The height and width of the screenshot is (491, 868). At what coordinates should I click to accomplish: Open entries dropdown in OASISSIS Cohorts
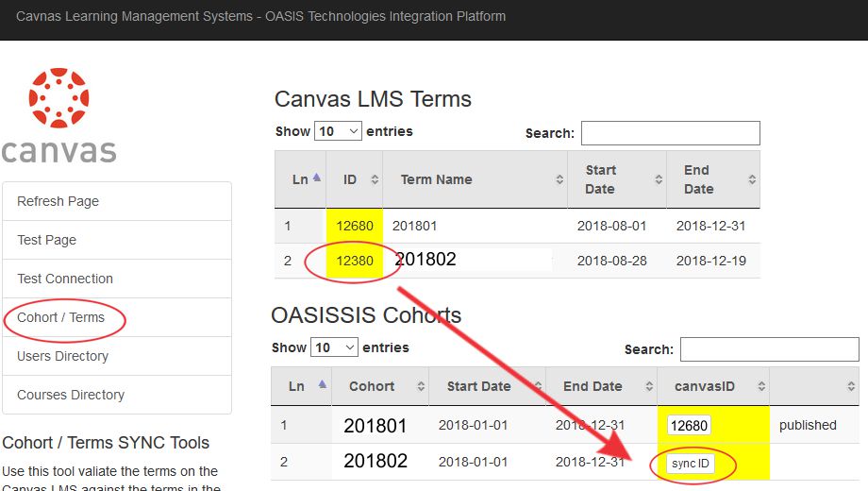334,347
